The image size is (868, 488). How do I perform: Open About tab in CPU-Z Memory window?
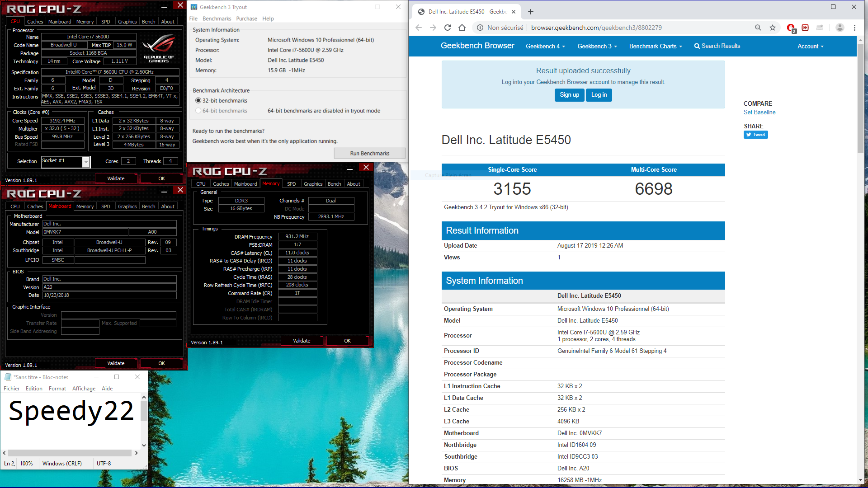354,184
